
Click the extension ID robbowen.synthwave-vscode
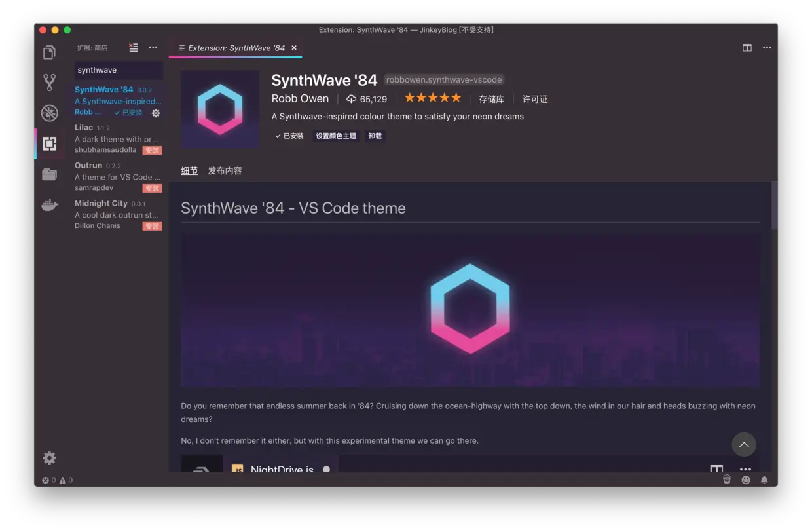point(444,80)
